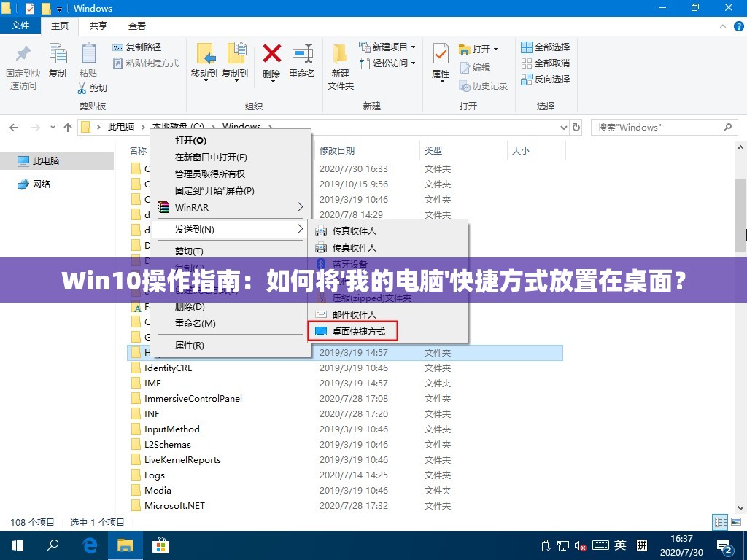Click the Back navigation arrow

tap(15, 127)
